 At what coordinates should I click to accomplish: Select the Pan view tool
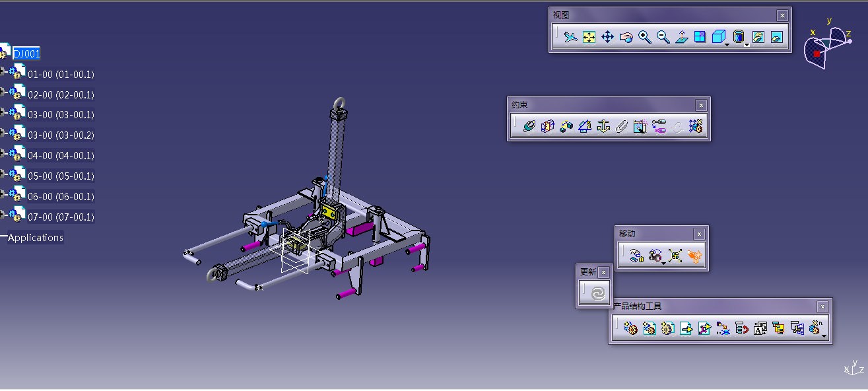coord(608,37)
